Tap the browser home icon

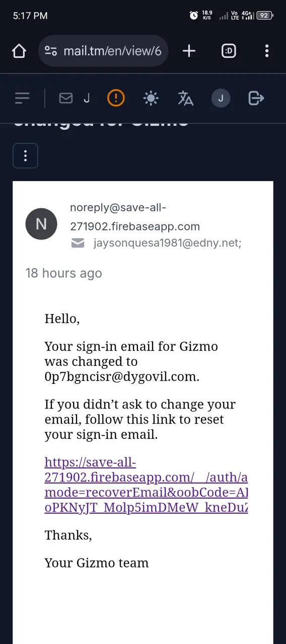pos(19,51)
